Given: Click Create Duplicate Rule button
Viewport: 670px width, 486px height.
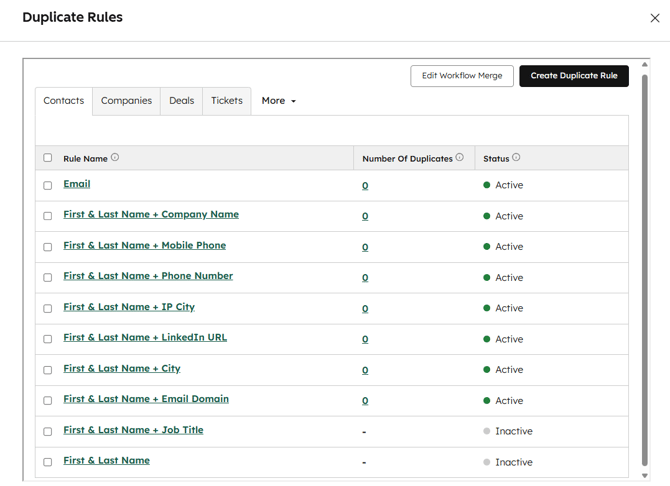Looking at the screenshot, I should click(574, 76).
